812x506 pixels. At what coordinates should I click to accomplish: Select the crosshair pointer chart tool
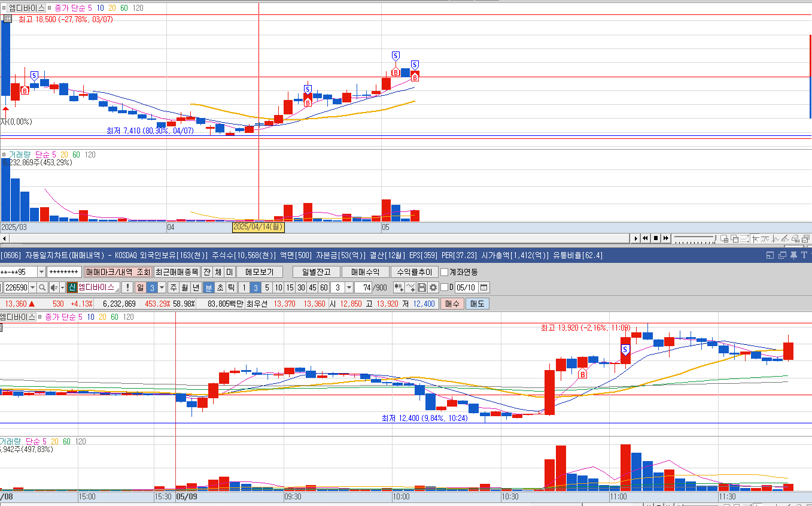(755, 238)
